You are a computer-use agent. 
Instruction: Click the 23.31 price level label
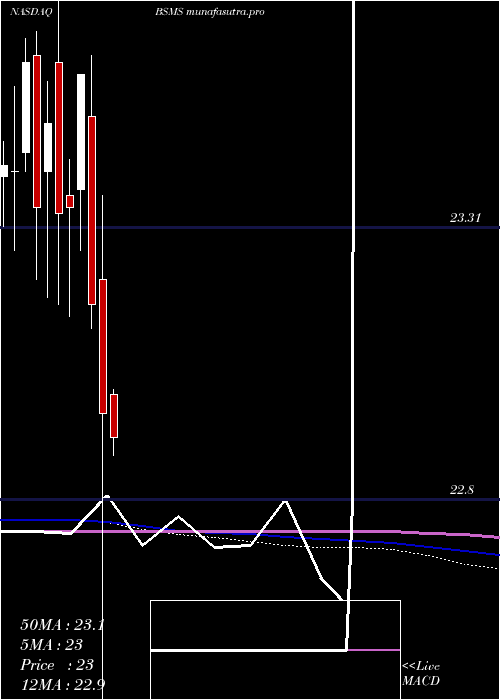click(x=465, y=218)
